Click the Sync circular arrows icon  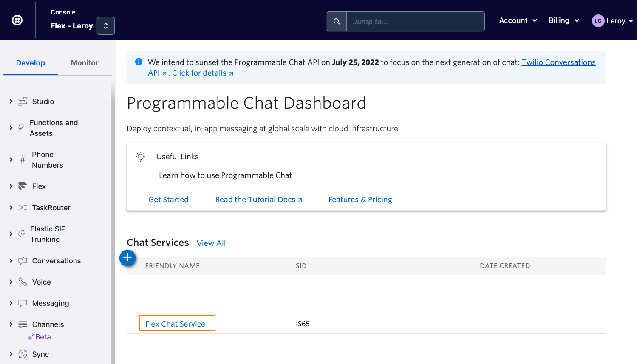(x=23, y=354)
